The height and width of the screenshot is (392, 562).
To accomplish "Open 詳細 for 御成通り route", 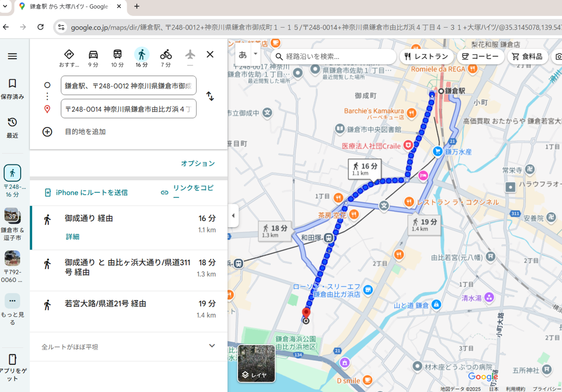I will click(72, 236).
